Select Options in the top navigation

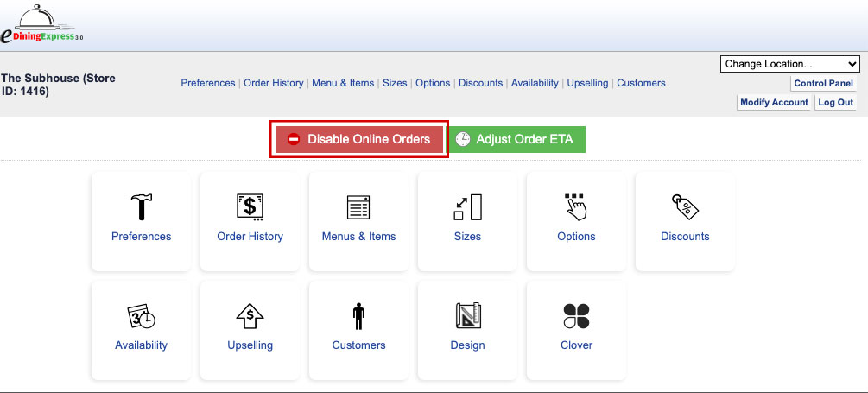(x=433, y=83)
